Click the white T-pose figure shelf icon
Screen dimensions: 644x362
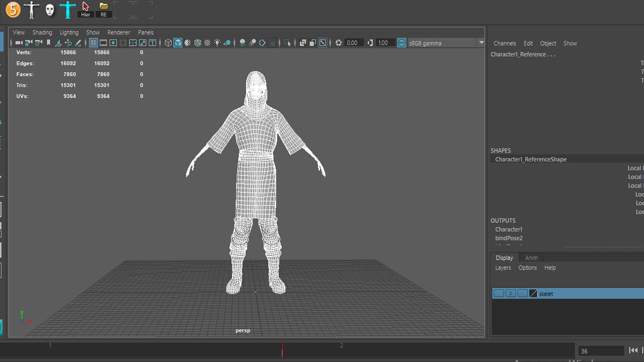tap(32, 10)
